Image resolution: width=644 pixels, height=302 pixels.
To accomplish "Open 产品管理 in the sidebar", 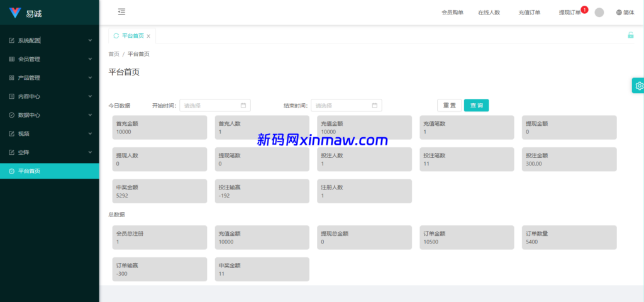I will coord(49,77).
